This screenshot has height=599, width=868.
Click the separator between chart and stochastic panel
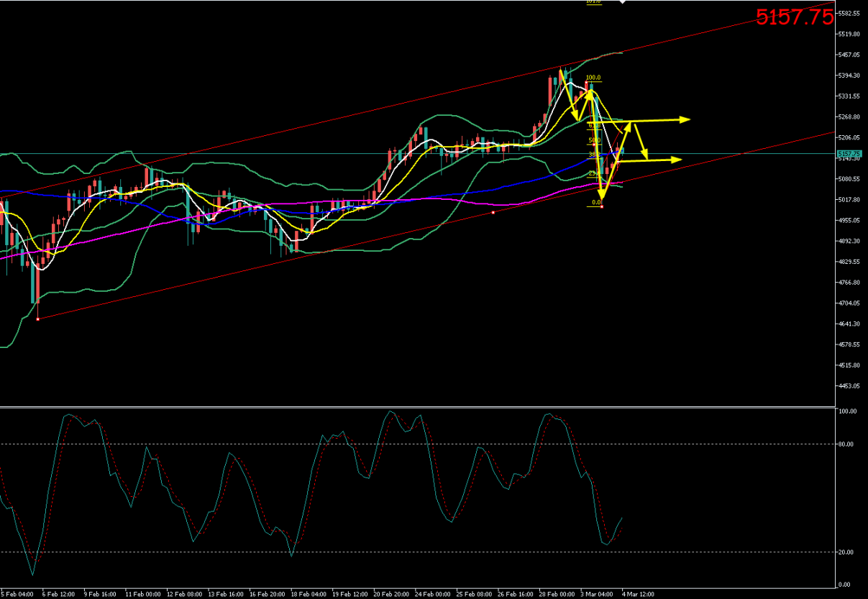click(x=417, y=407)
